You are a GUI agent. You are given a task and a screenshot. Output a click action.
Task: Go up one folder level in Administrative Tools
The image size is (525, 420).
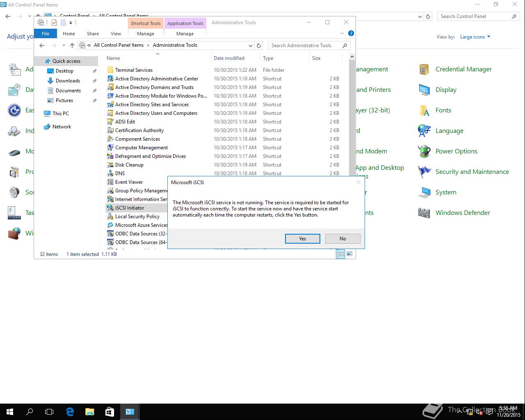point(72,46)
